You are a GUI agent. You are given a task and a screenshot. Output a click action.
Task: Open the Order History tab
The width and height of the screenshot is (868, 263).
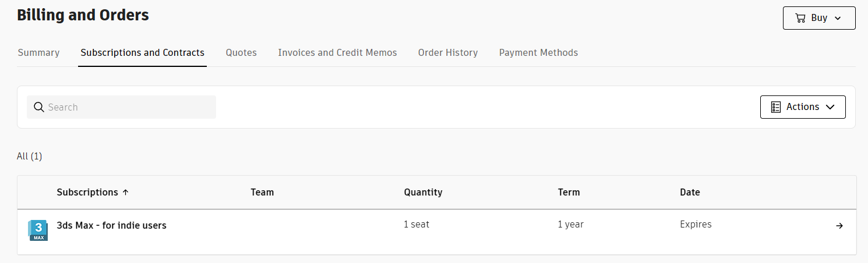(448, 52)
